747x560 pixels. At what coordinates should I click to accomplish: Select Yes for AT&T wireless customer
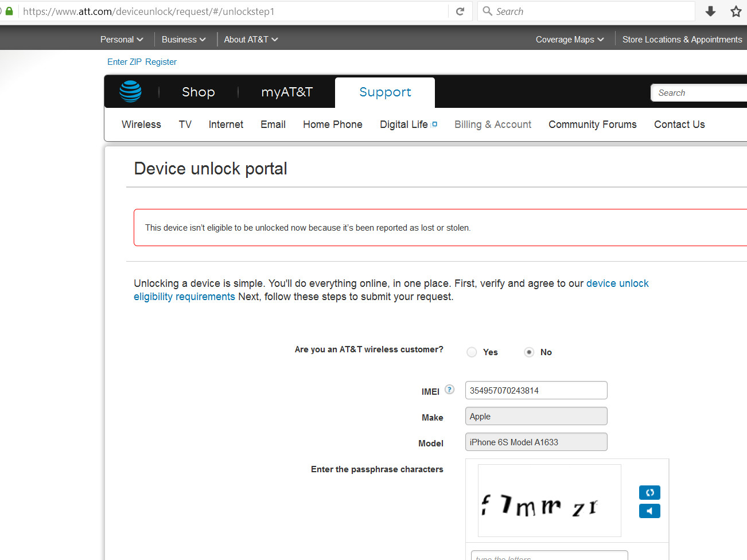click(x=472, y=352)
